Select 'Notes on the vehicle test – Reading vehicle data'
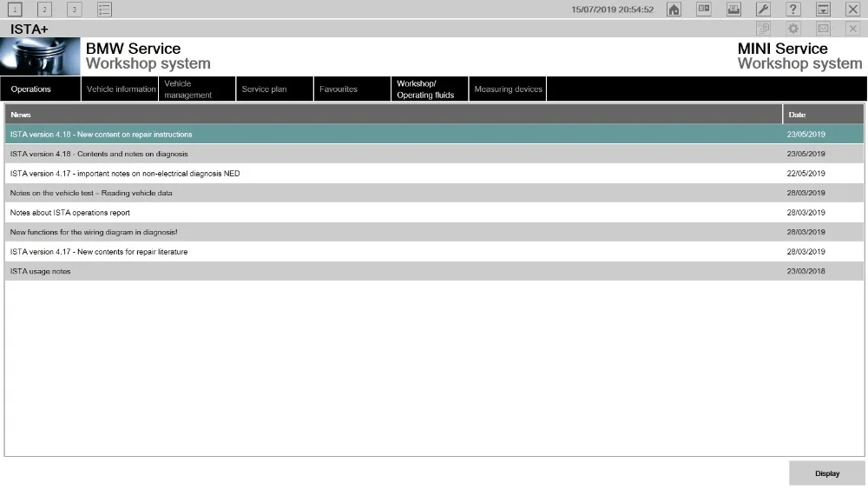The height and width of the screenshot is (489, 868). click(x=434, y=194)
